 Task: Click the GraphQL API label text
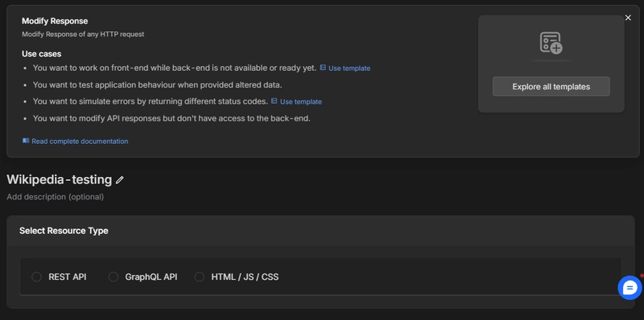click(x=151, y=277)
